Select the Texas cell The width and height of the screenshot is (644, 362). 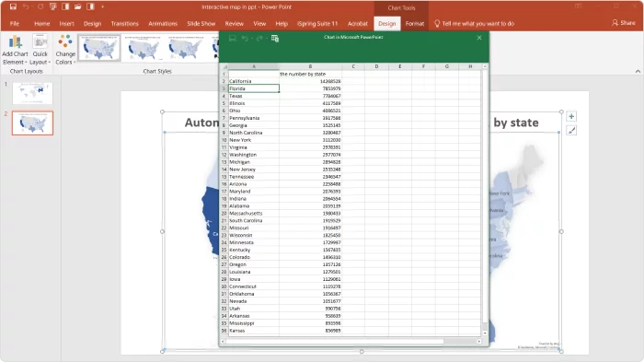click(x=254, y=96)
